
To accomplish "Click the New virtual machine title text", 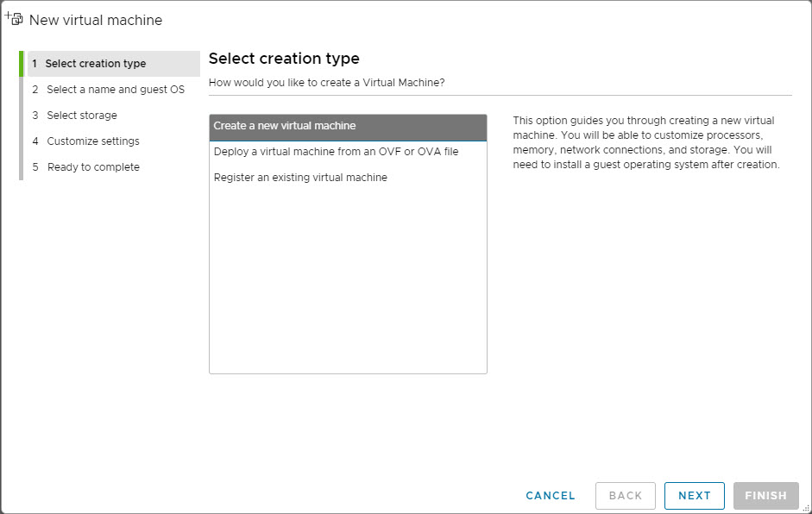I will click(96, 20).
